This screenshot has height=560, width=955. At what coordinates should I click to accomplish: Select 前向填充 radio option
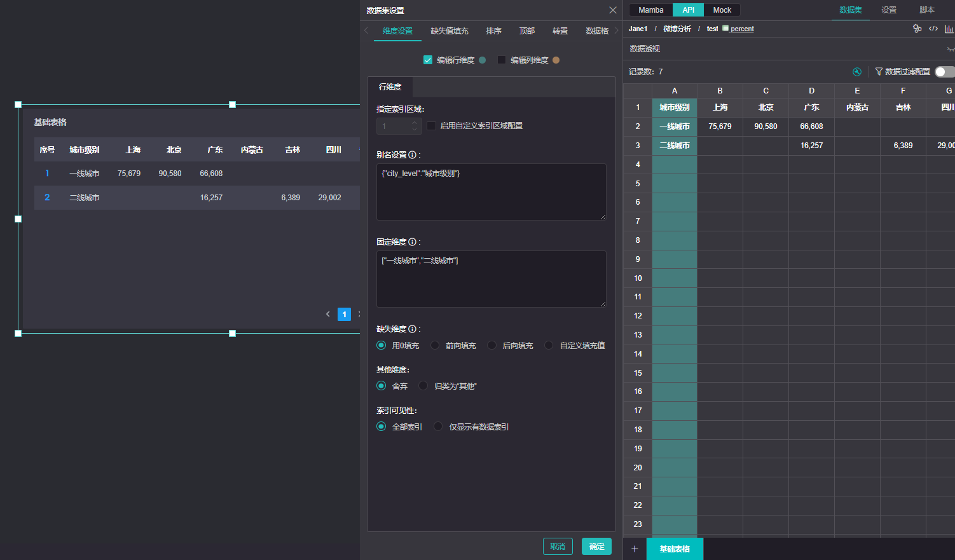click(x=435, y=345)
